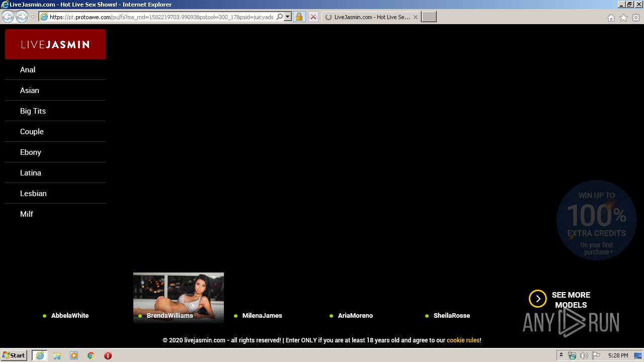
Task: Click the See More Models text
Action: click(x=571, y=300)
